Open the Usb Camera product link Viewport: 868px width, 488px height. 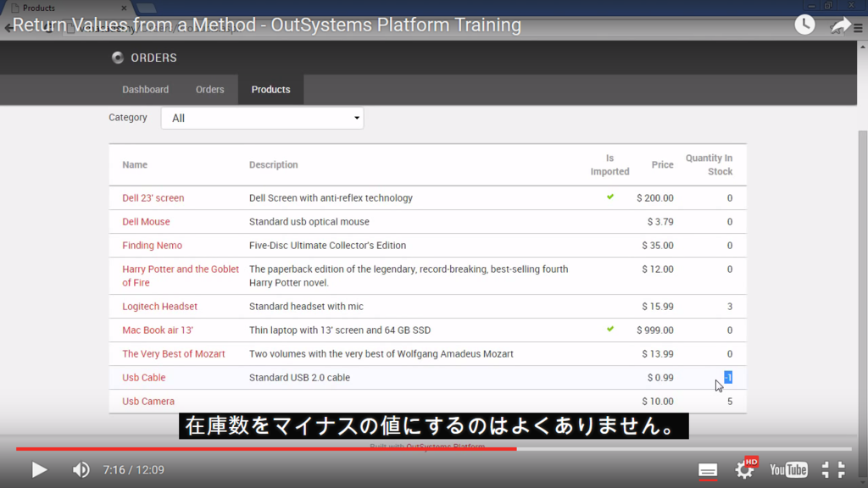pyautogui.click(x=148, y=402)
